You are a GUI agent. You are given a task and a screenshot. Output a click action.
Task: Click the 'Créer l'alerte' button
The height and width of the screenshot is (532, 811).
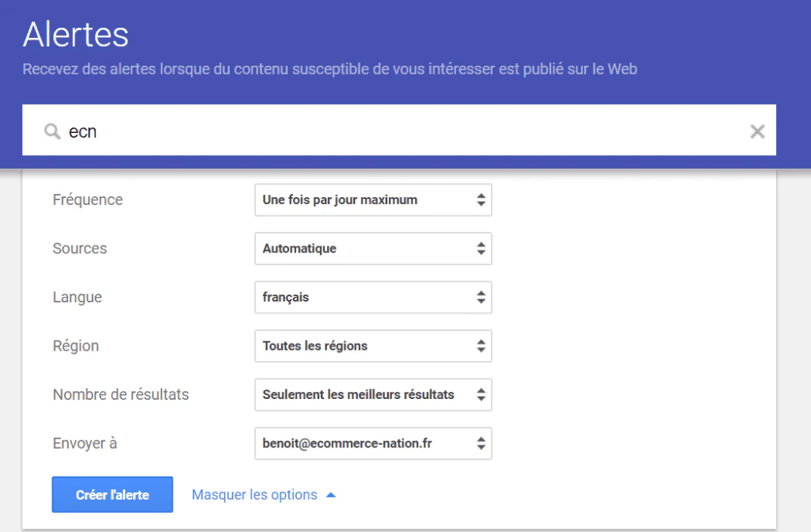pyautogui.click(x=112, y=494)
